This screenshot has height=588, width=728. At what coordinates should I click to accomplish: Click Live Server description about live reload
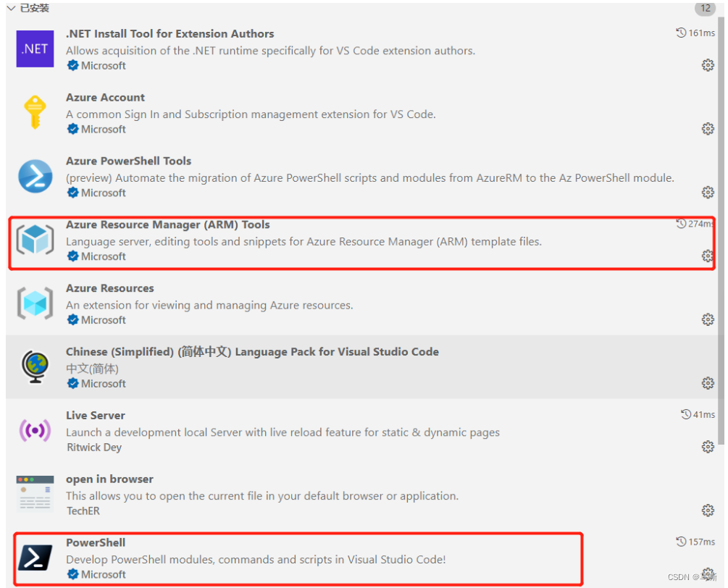coord(283,432)
